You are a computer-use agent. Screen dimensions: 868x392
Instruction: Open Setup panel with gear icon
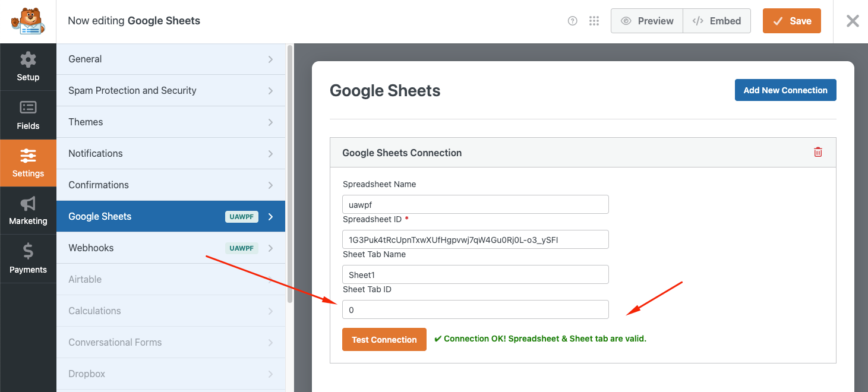(x=28, y=67)
